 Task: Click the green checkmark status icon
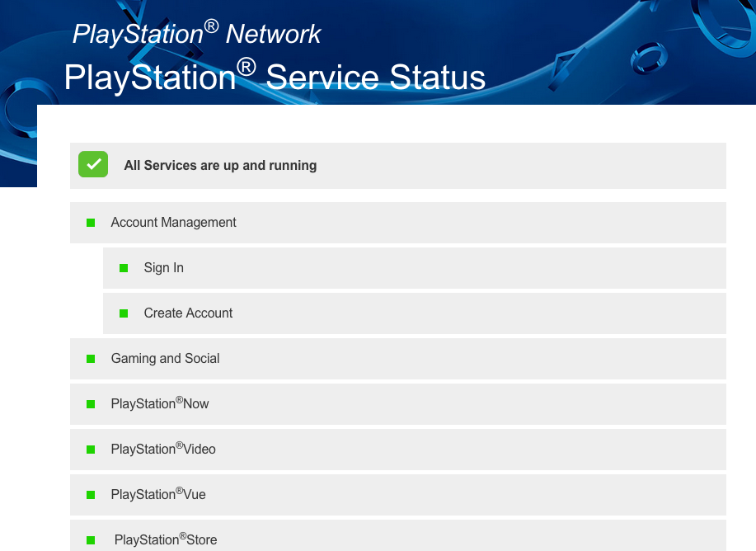tap(93, 164)
